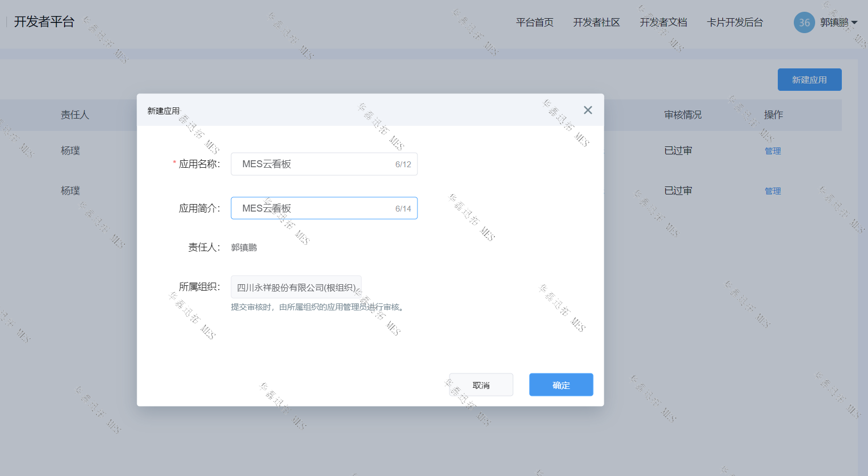Select the 所属组织 field showing 四川永祥股份有限公司
This screenshot has width=868, height=476.
(296, 287)
